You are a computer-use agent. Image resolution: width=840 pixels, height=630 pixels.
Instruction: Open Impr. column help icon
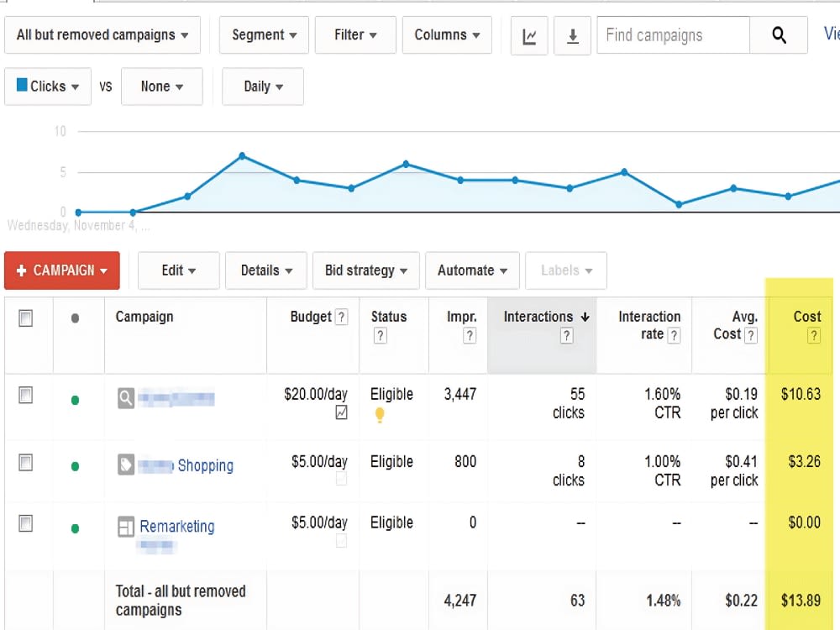coord(470,336)
